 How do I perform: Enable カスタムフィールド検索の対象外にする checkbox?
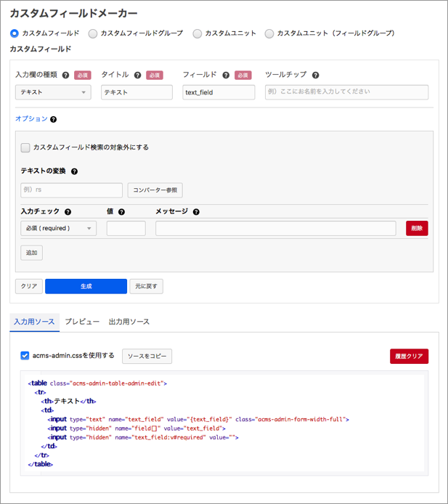[x=25, y=147]
